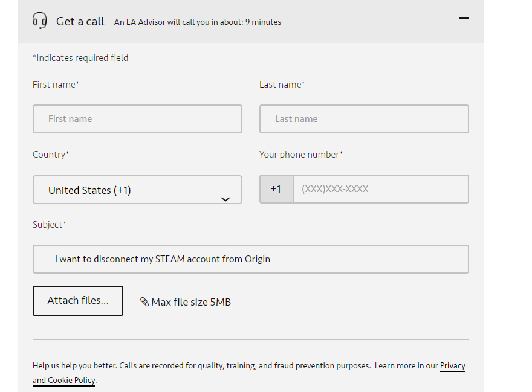The width and height of the screenshot is (532, 392).
Task: Click the phone number input field
Action: (x=381, y=189)
